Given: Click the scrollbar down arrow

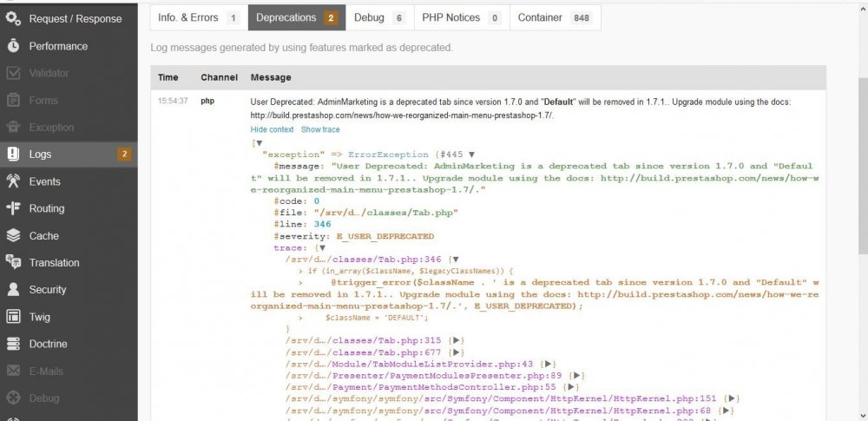Looking at the screenshot, I should tap(863, 416).
